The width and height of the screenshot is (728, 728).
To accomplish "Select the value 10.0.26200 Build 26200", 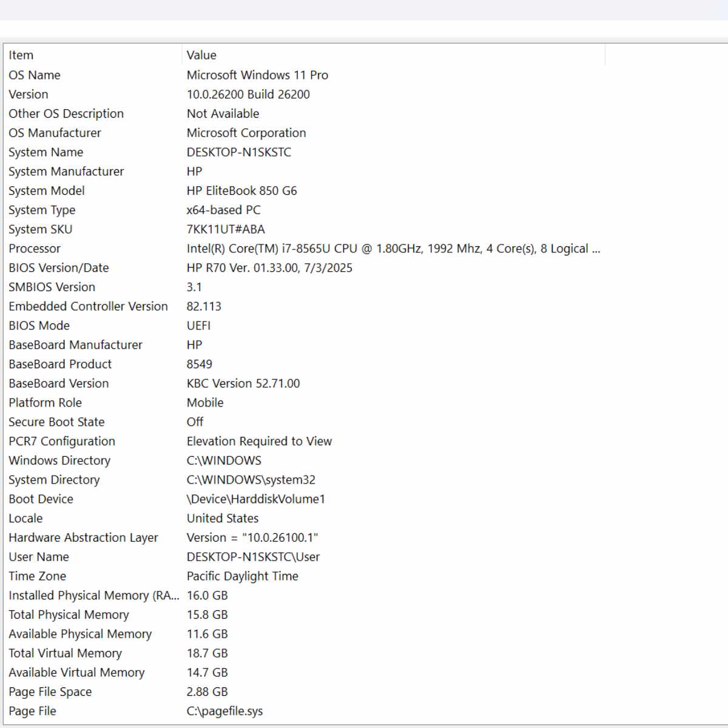I will pos(248,95).
